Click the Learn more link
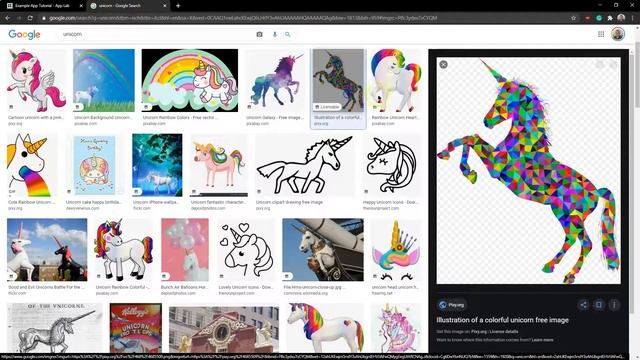This screenshot has height=360, width=640. [542, 340]
